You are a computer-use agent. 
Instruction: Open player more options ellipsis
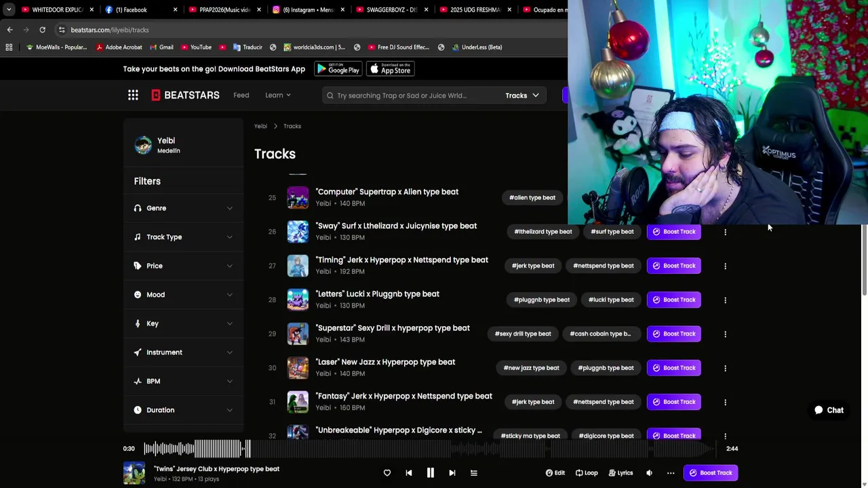[671, 473]
